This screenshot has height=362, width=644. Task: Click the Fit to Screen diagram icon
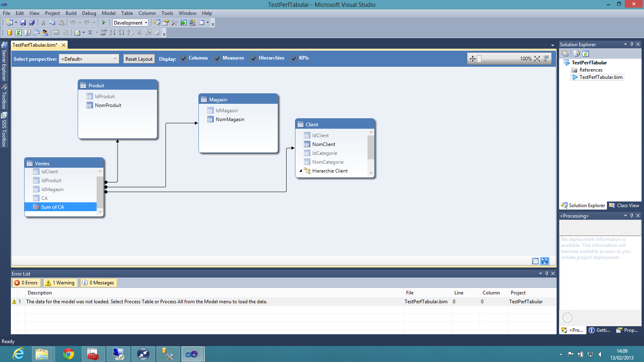[537, 59]
